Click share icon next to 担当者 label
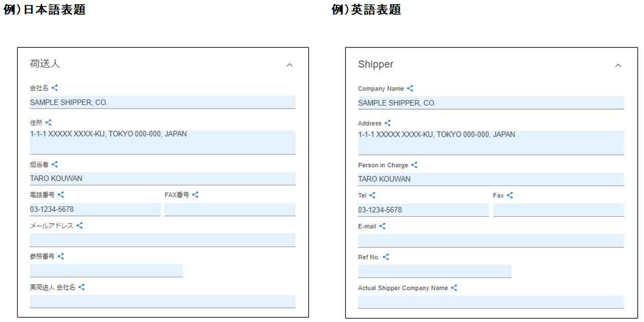 point(55,164)
